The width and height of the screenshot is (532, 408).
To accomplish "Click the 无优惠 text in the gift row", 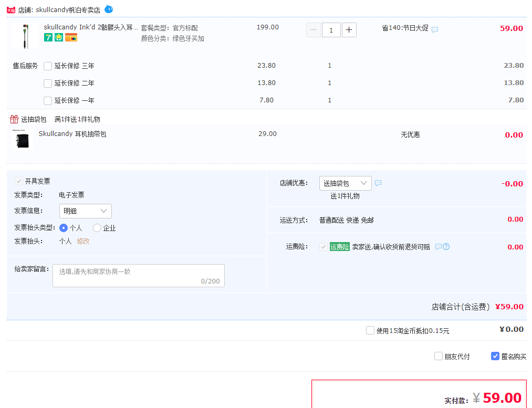I will pos(410,134).
